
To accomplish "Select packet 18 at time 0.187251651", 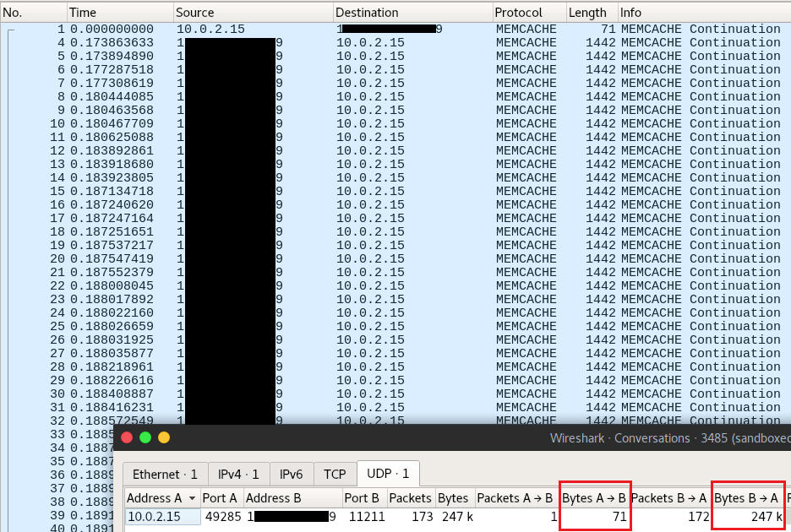I will pos(395,232).
